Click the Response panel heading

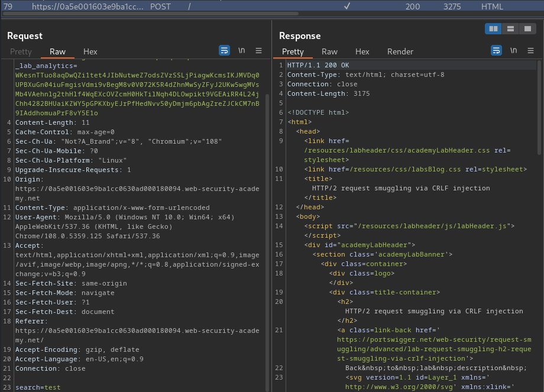click(300, 35)
